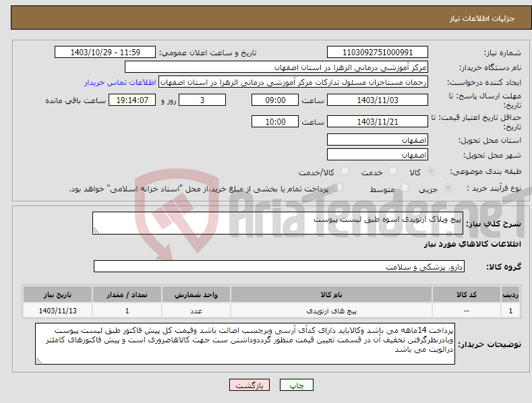Image resolution: width=532 pixels, height=403 pixels.
Task: Click the need number field 1103092751000991
Action: coord(378,53)
